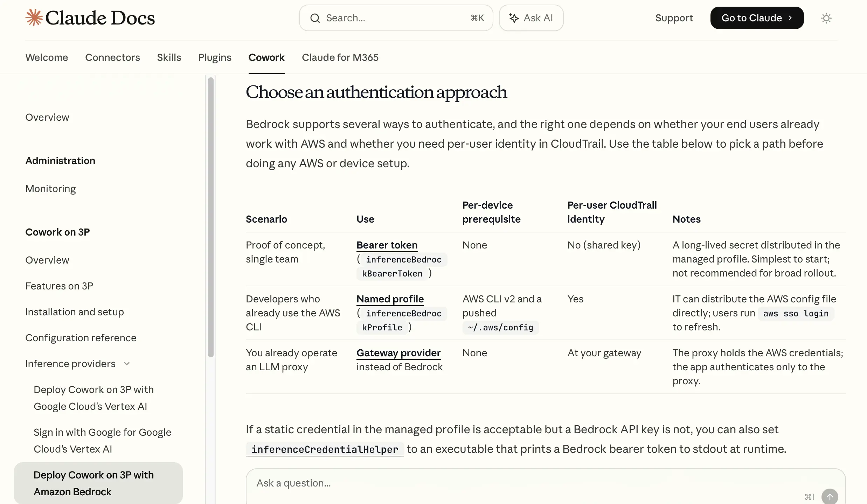Switch to the Skills tab
This screenshot has height=504, width=867.
click(x=169, y=57)
